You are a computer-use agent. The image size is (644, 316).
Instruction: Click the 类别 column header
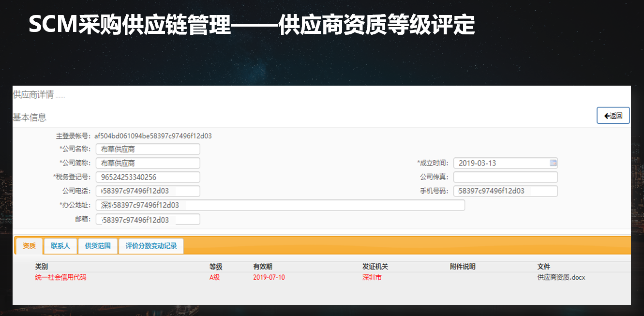(x=42, y=267)
